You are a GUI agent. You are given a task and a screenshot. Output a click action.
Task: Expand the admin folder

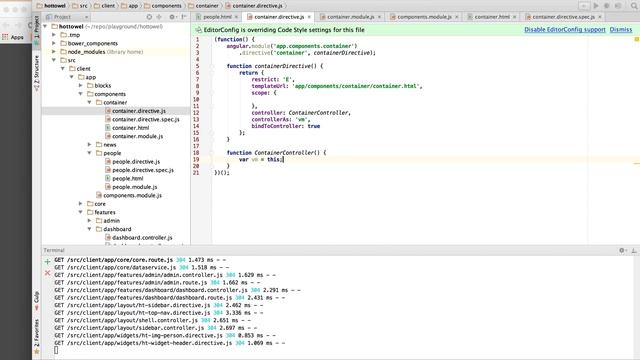click(90, 221)
